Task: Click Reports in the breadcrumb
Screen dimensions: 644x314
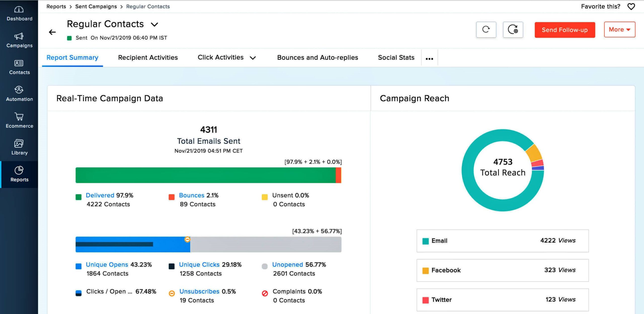Action: click(x=56, y=7)
